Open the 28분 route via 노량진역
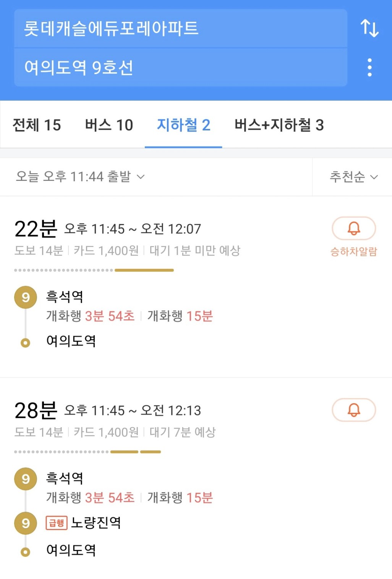 (x=196, y=478)
